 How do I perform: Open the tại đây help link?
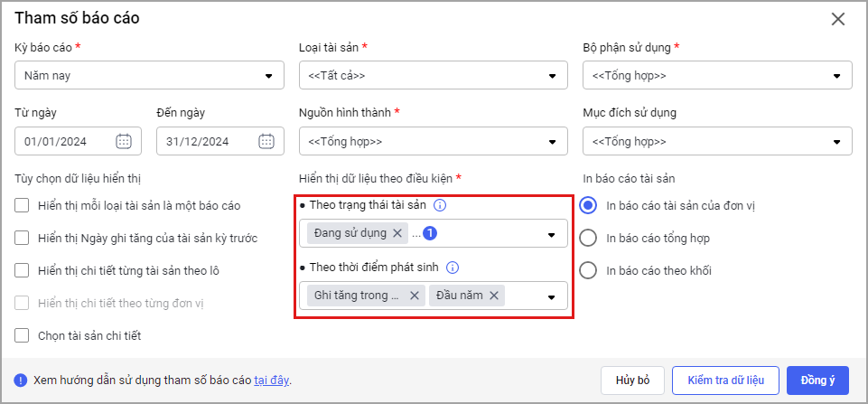[x=271, y=381]
